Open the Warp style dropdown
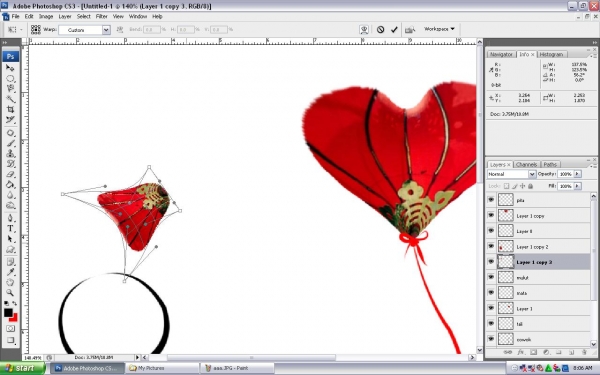600x375 pixels. pyautogui.click(x=106, y=30)
